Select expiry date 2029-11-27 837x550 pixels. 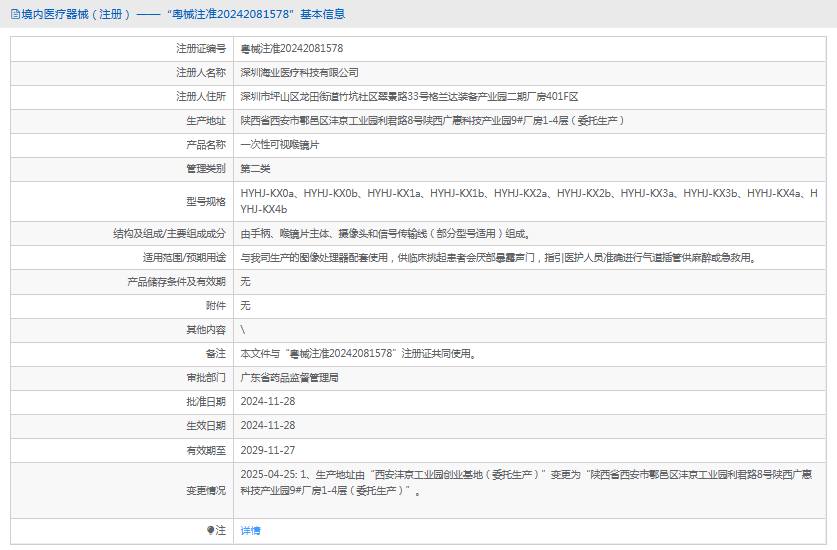pyautogui.click(x=267, y=450)
